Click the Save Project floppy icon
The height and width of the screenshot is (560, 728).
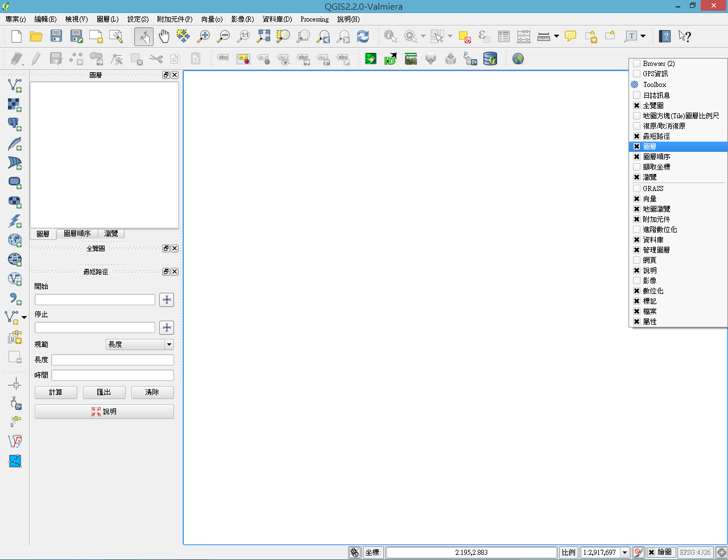point(56,36)
